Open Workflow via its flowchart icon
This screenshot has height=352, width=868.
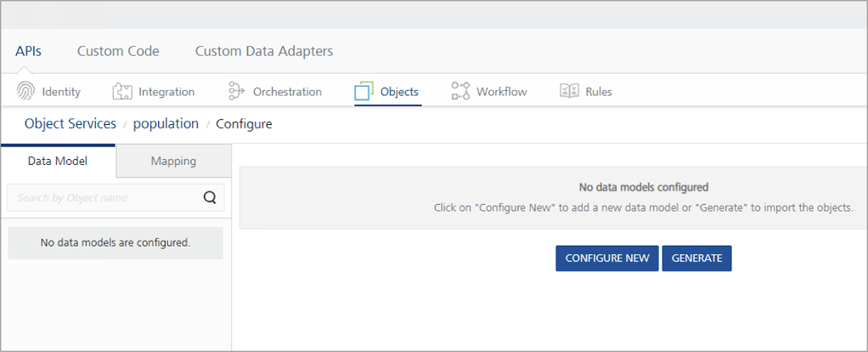(x=460, y=91)
